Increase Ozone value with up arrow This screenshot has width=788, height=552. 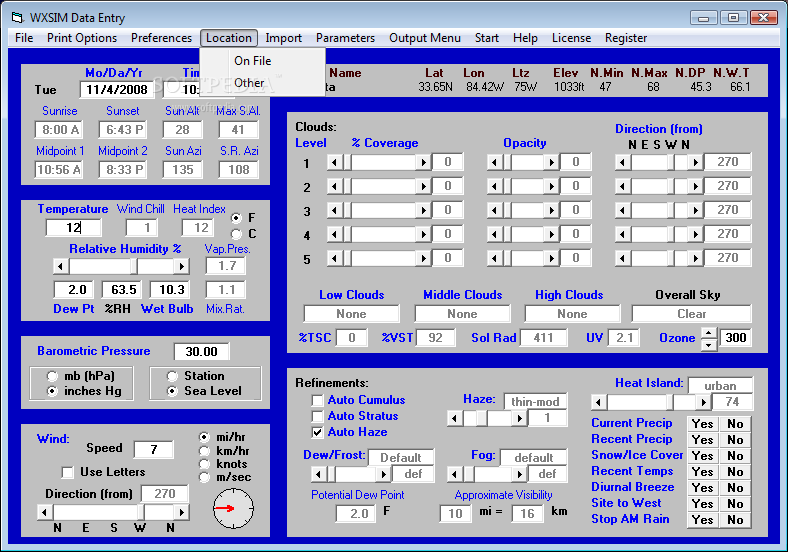coord(709,333)
